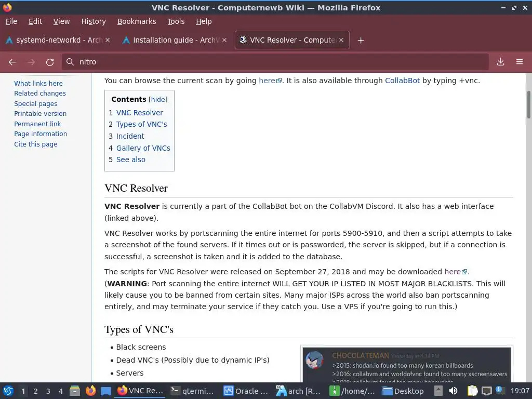Follow the 'here' scripts download link
The image size is (532, 399).
456,272
